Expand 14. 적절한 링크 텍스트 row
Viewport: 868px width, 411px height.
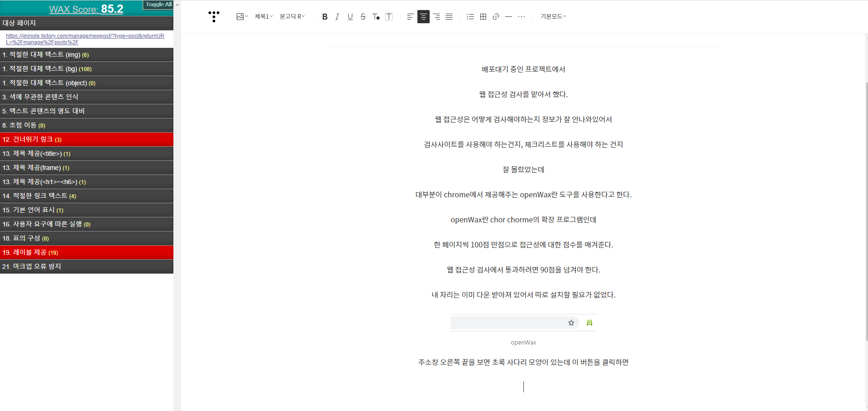pos(86,196)
